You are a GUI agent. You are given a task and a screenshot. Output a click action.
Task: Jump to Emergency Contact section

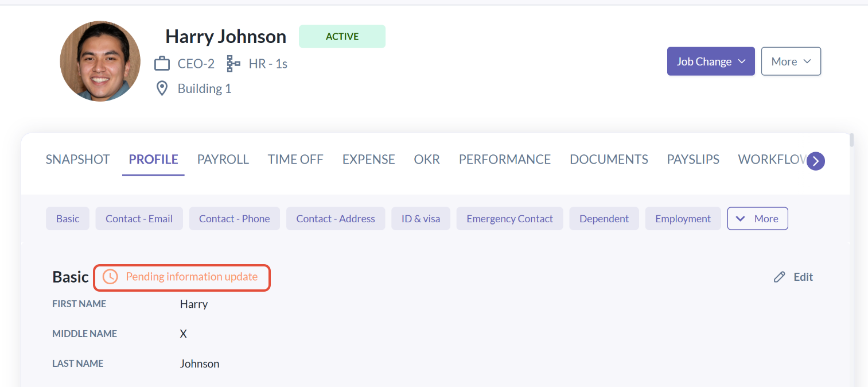coord(510,219)
